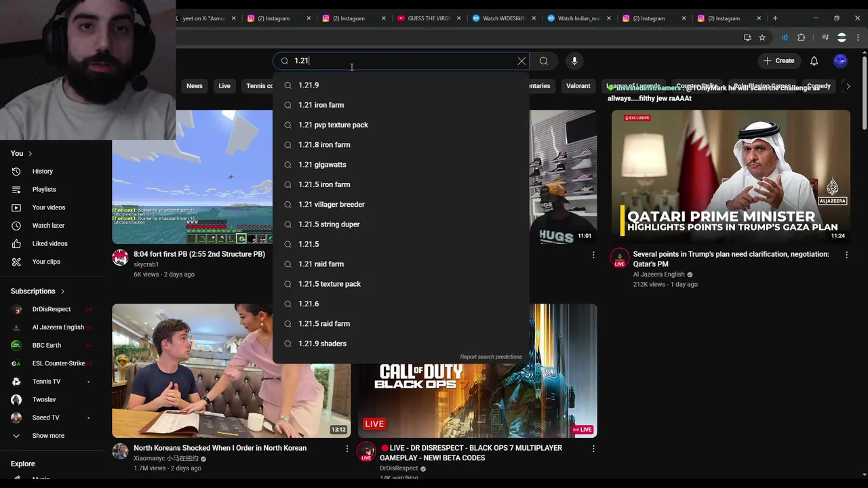Open options for North Koreans Shocked video
This screenshot has height=488, width=868.
point(347,449)
